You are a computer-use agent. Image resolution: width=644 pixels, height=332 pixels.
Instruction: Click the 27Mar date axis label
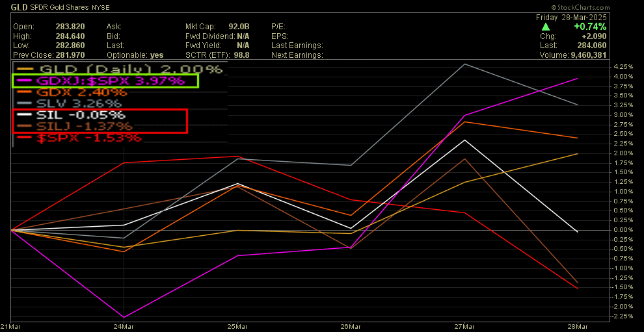(x=464, y=326)
